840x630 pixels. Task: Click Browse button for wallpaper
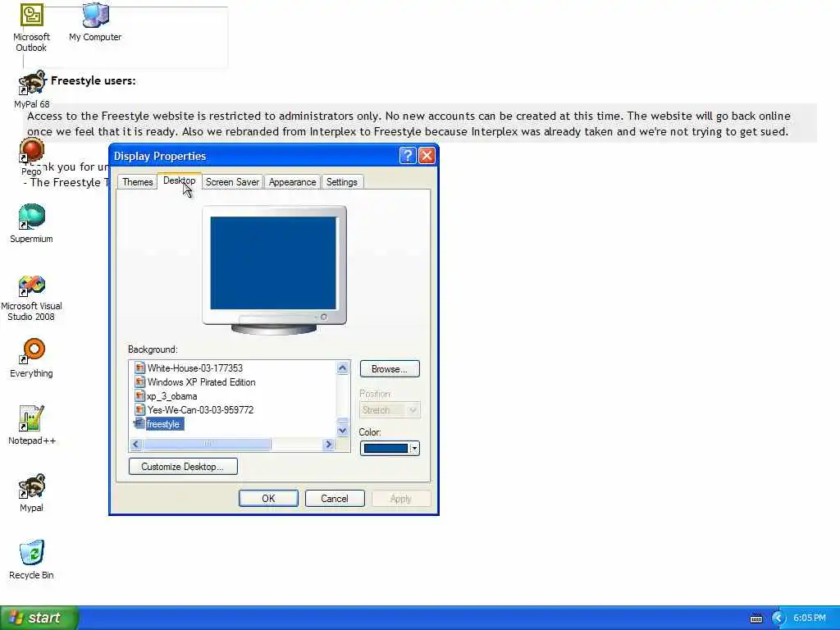[390, 368]
